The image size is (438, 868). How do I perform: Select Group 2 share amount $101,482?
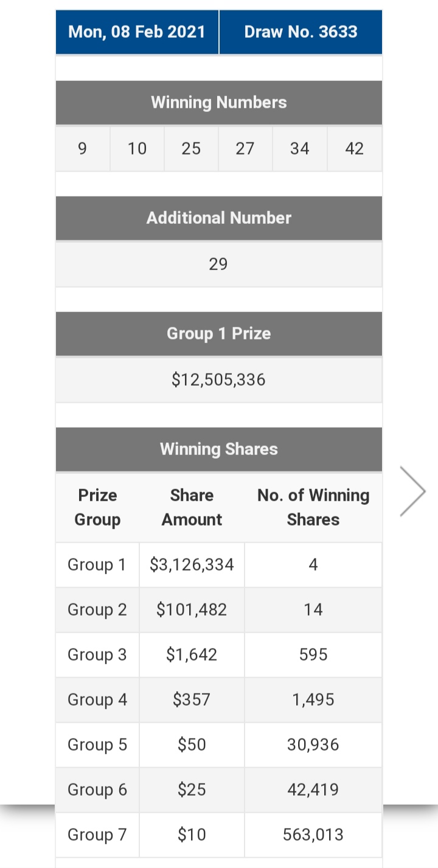tap(192, 609)
